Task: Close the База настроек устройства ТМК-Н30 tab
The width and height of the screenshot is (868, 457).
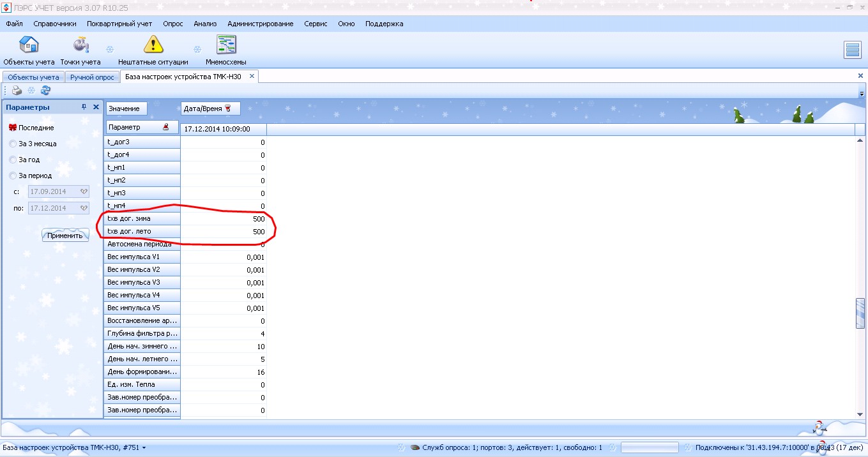Action: point(252,77)
